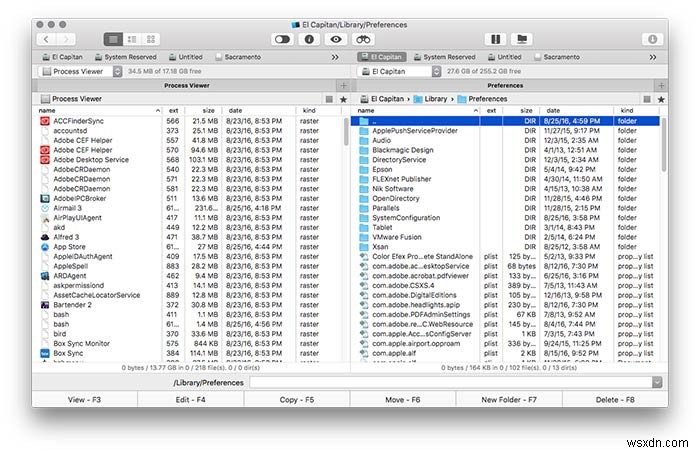Sort right pane by name column
This screenshot has height=453, width=700.
(417, 110)
